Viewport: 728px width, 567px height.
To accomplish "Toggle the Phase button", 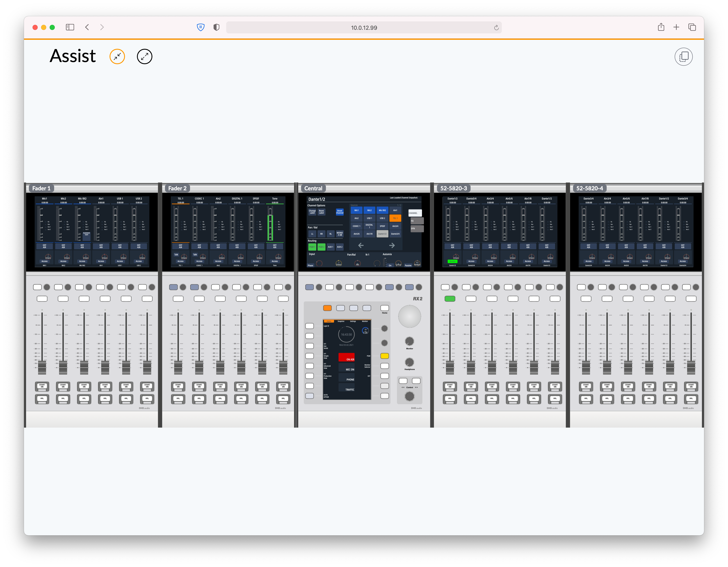I will click(x=310, y=265).
